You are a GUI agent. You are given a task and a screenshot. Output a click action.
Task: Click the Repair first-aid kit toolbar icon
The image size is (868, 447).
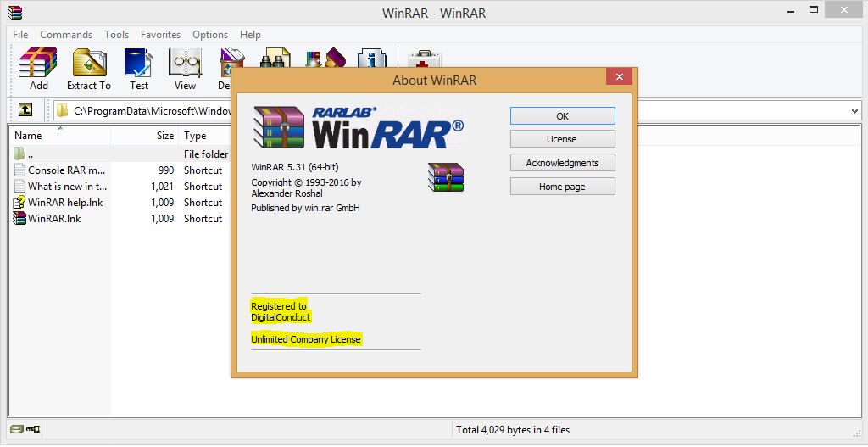pyautogui.click(x=424, y=59)
